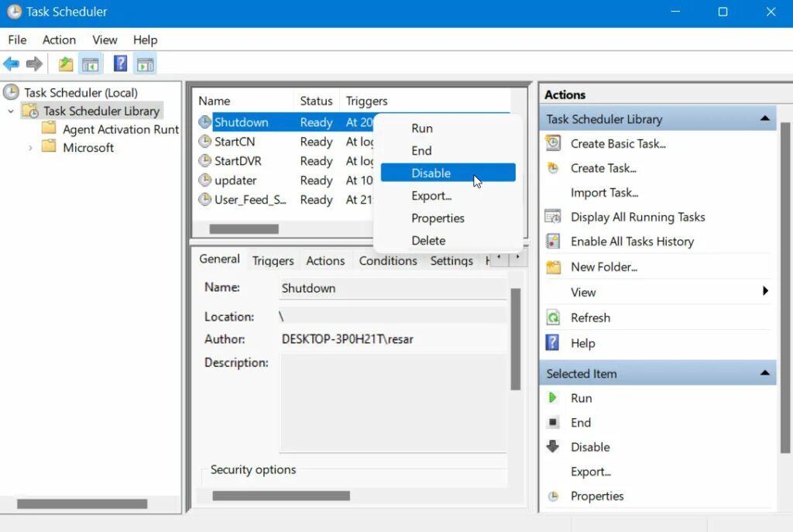This screenshot has height=532, width=793.
Task: Click the clock icon of the StartCN task
Action: click(x=204, y=141)
